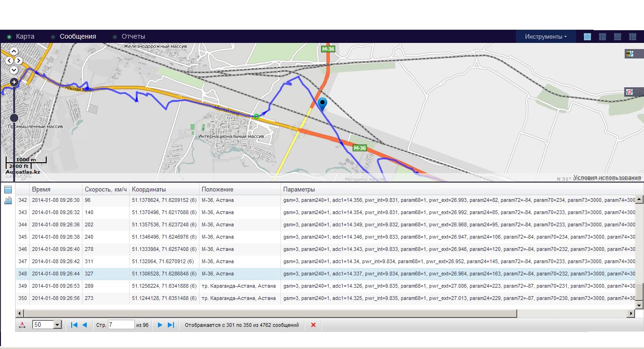
Task: Go to the previous page of messages
Action: pyautogui.click(x=85, y=325)
